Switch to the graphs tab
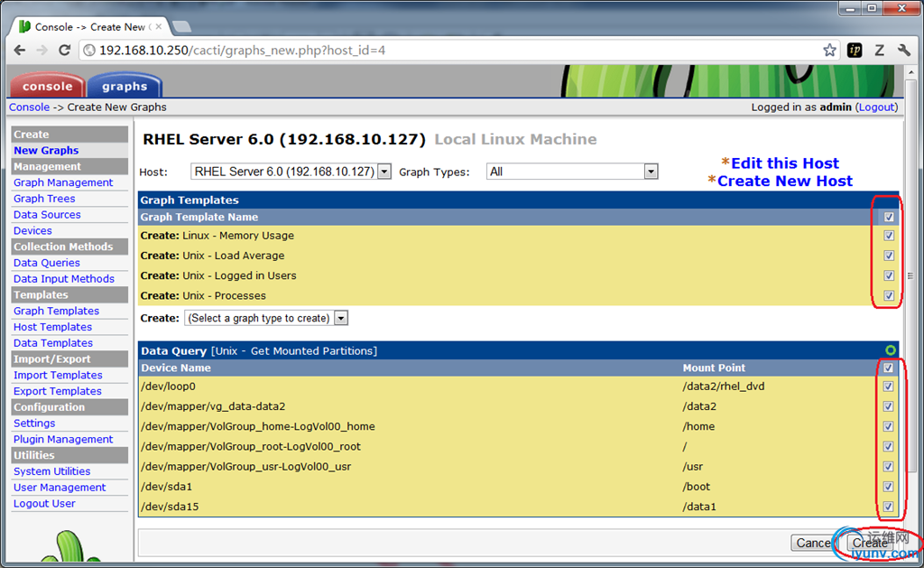Viewport: 924px width, 568px height. [x=125, y=86]
